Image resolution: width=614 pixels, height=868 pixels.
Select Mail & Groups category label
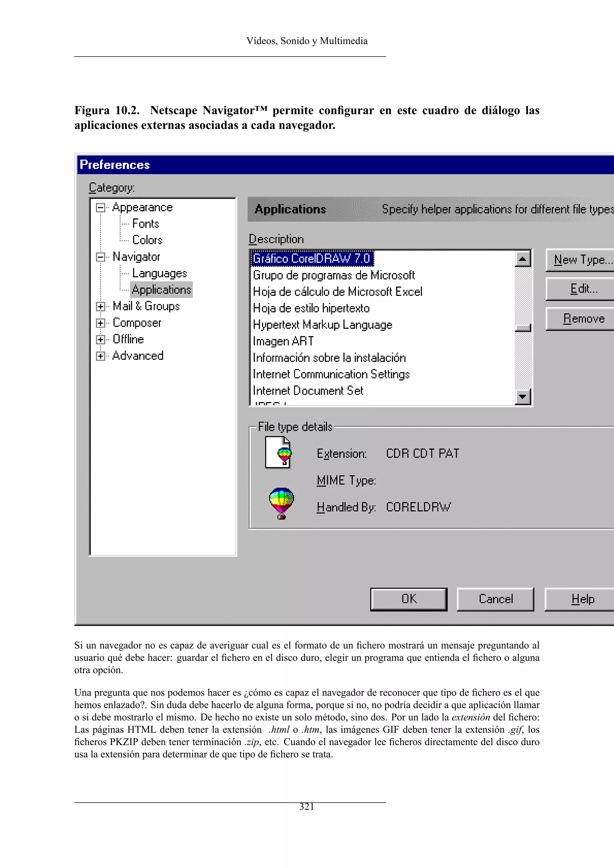click(x=146, y=306)
